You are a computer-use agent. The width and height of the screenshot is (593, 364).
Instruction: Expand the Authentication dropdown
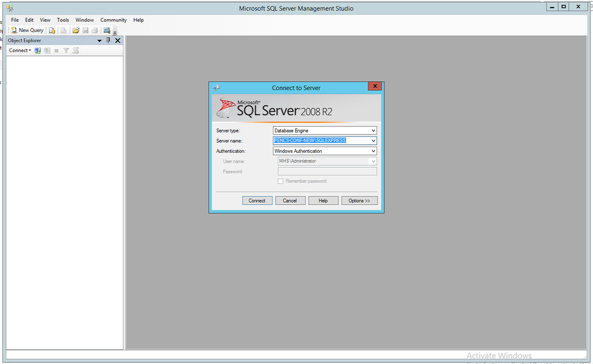coord(373,151)
